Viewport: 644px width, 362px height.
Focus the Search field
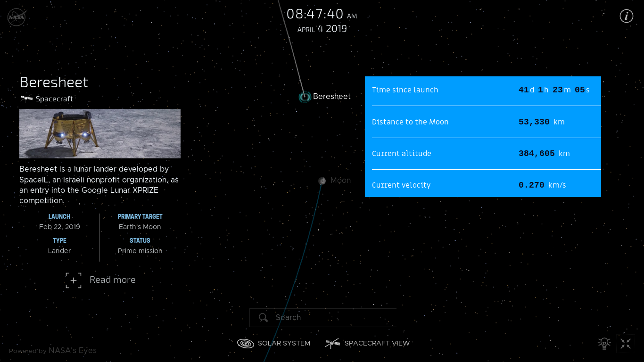pos(323,318)
